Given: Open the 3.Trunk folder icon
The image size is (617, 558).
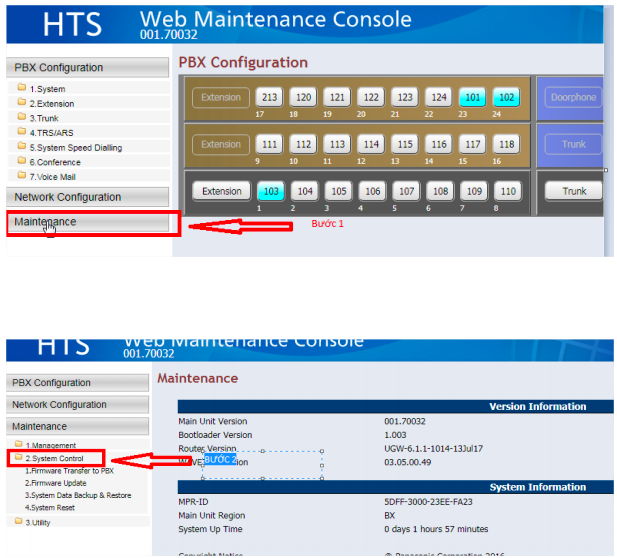Looking at the screenshot, I should (x=22, y=116).
